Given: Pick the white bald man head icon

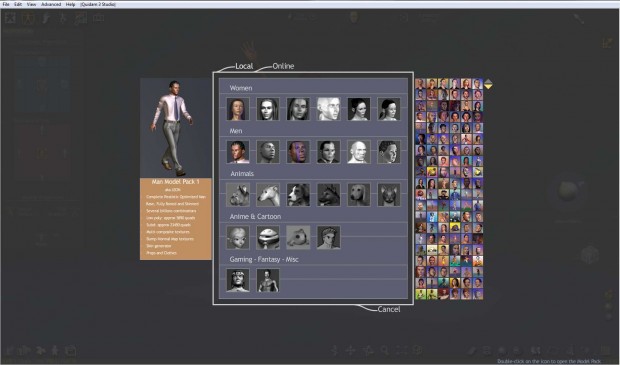Looking at the screenshot, I should point(359,152).
